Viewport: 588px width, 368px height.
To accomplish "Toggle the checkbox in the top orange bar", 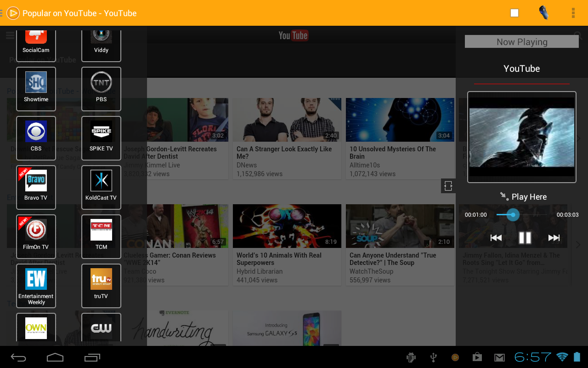I will click(514, 13).
